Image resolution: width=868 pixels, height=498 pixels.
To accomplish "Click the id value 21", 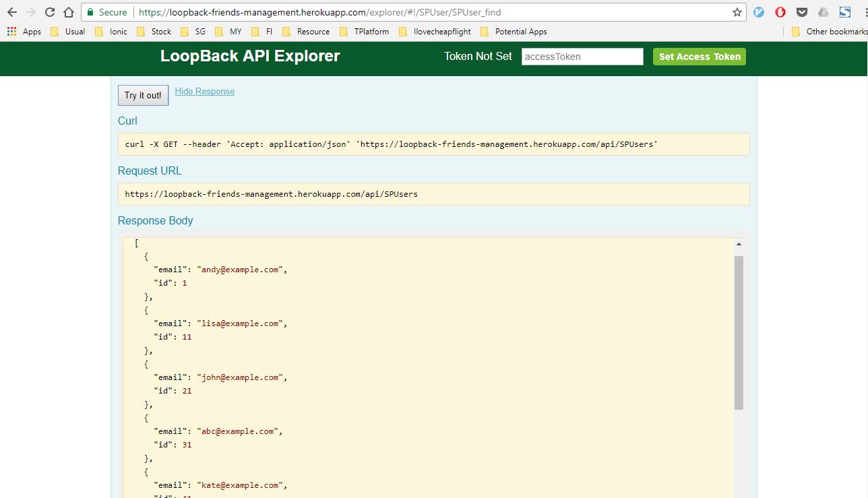I will (187, 391).
